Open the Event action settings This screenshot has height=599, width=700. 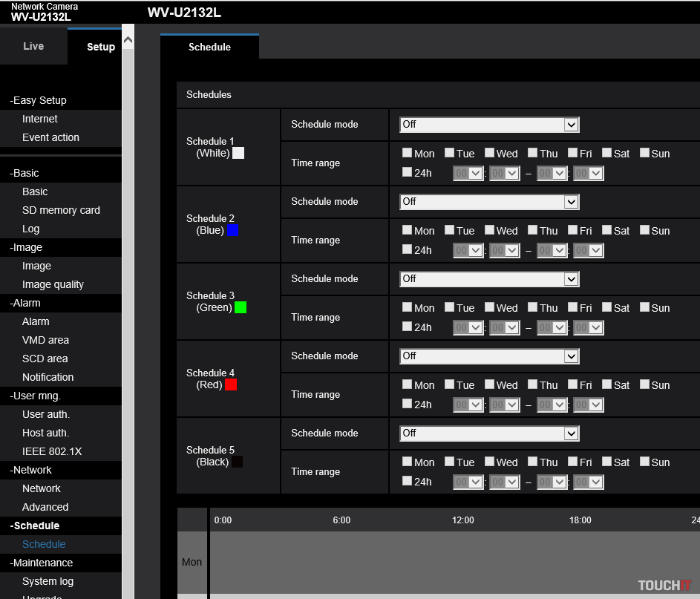coord(50,137)
